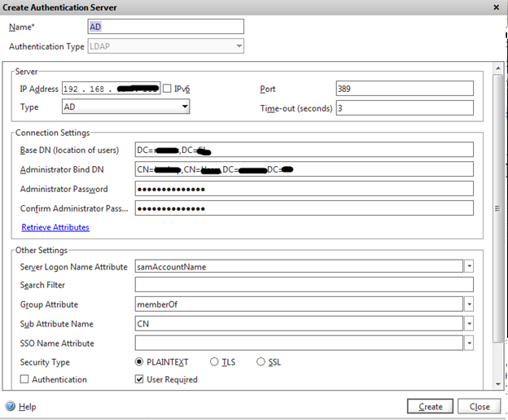Click the vertical scrollbar thumb

pos(498,208)
